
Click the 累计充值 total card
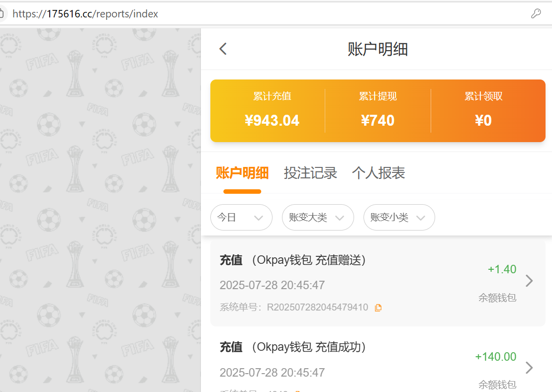[x=272, y=109]
